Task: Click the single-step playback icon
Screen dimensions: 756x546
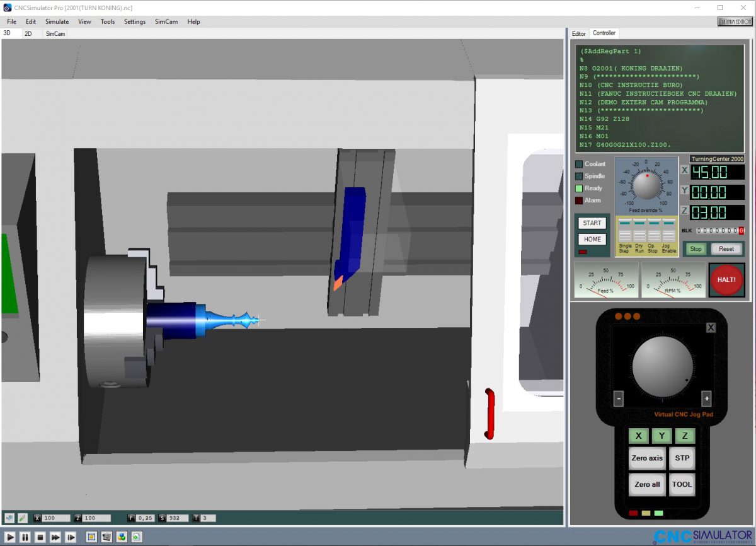Action: tap(71, 537)
